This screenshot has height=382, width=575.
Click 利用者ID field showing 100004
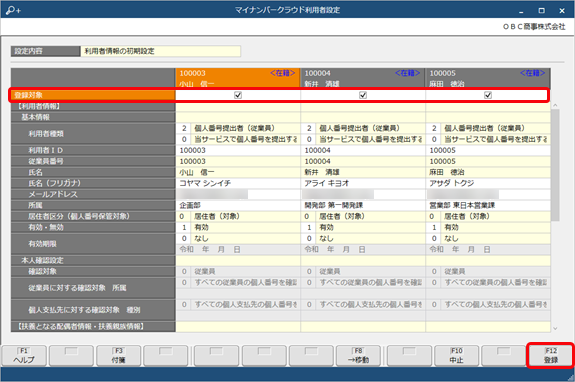[363, 150]
